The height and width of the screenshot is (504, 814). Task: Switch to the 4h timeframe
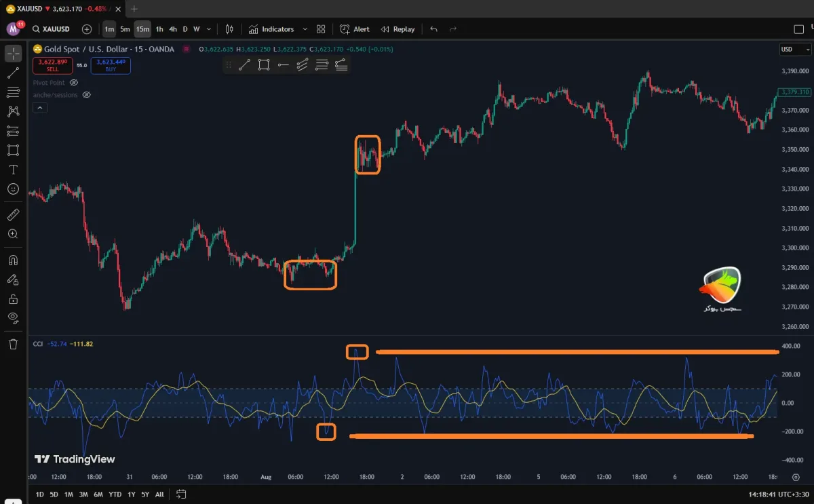(x=173, y=29)
